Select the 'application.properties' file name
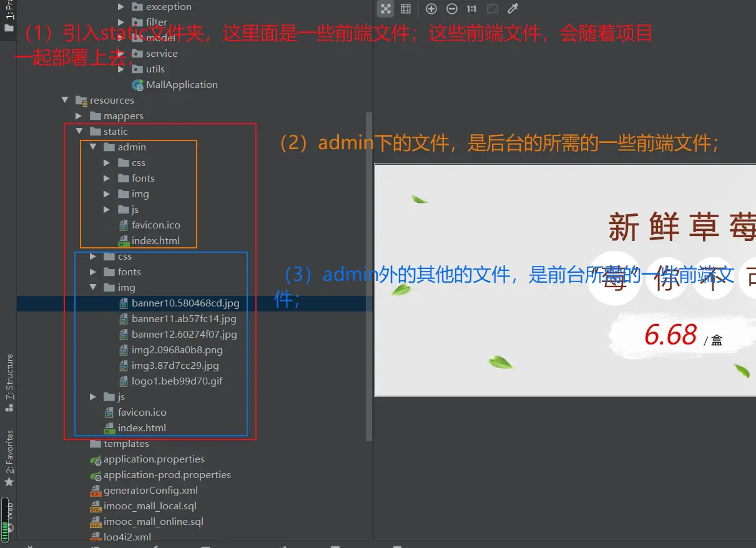Viewport: 756px width, 548px height. (154, 459)
